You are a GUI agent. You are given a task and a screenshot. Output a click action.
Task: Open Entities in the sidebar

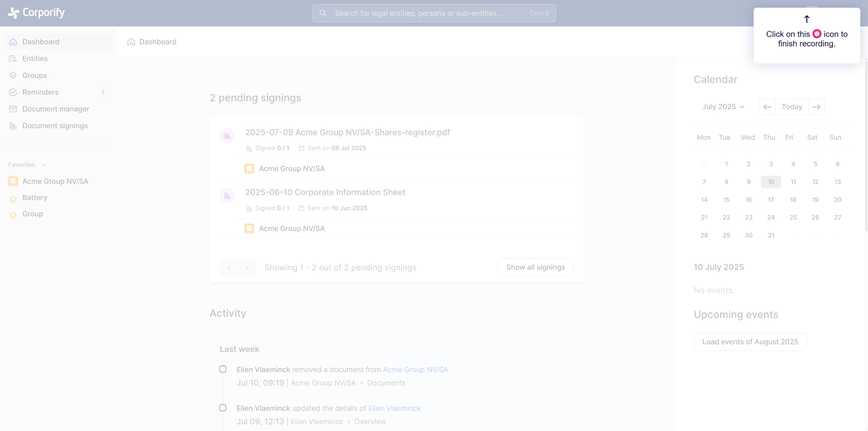(35, 58)
